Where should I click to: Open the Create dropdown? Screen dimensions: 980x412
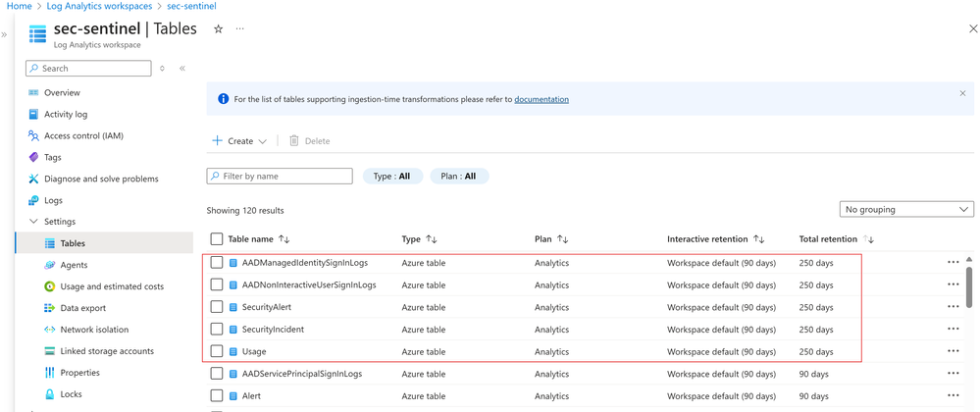(x=239, y=140)
